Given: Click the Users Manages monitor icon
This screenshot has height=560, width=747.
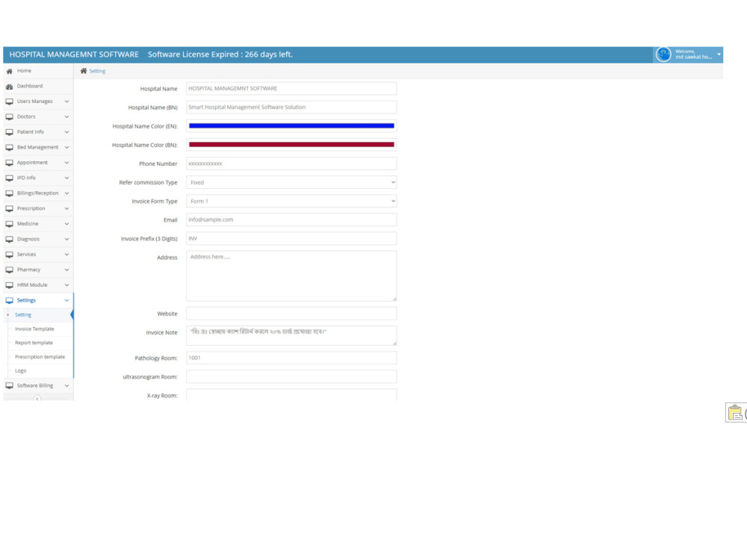Looking at the screenshot, I should point(9,102).
